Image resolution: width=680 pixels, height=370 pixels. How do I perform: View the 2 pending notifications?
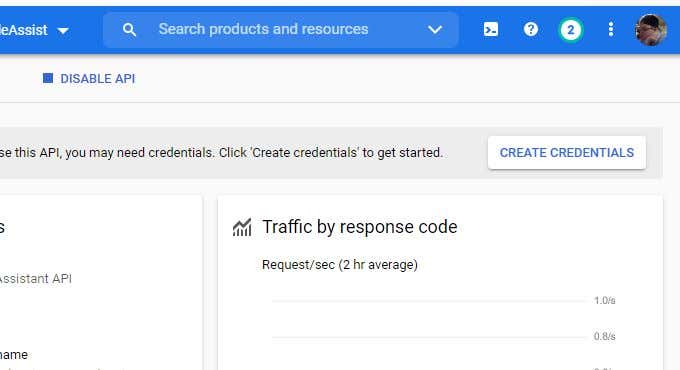(x=571, y=30)
